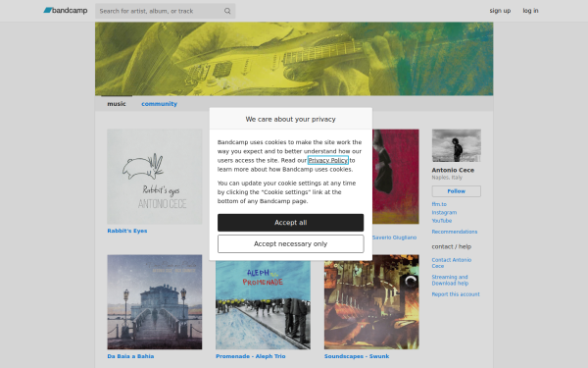Switch to the community tab
Screen dimensions: 588x368
coord(159,104)
